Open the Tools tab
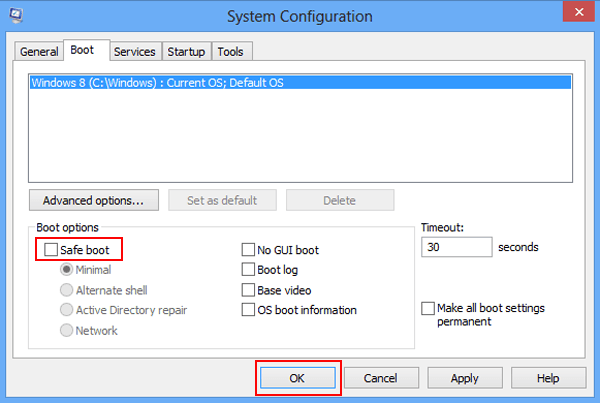 click(230, 51)
